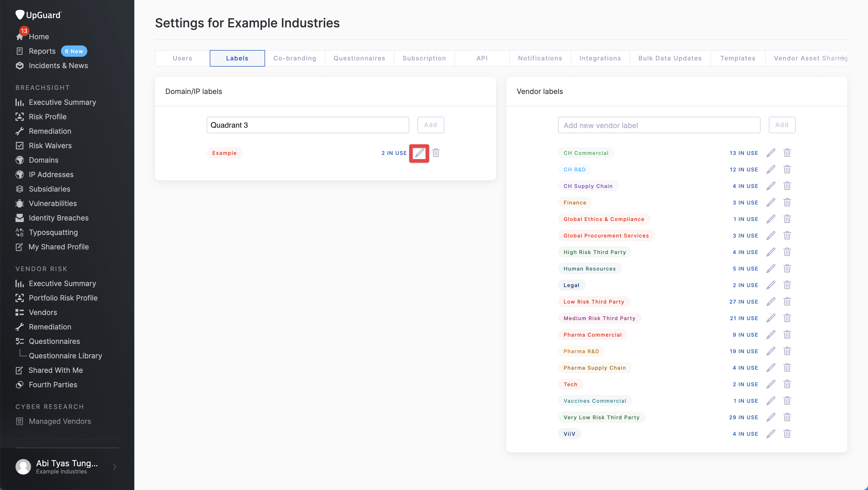Go to Risk Profile page
868x490 pixels.
tap(48, 116)
